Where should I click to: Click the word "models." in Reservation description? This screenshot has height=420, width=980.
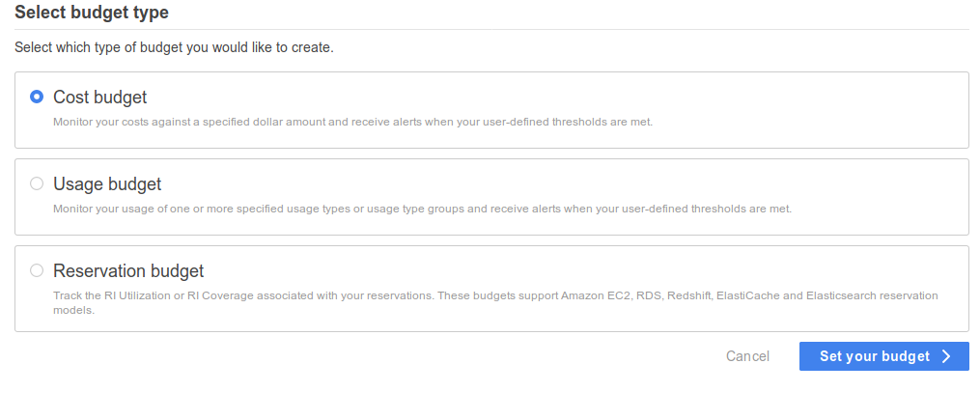[73, 310]
